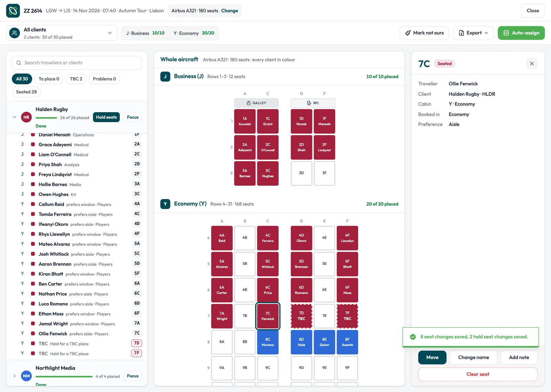
Task: Click the Halden Rugby progress bar
Action: point(46,118)
